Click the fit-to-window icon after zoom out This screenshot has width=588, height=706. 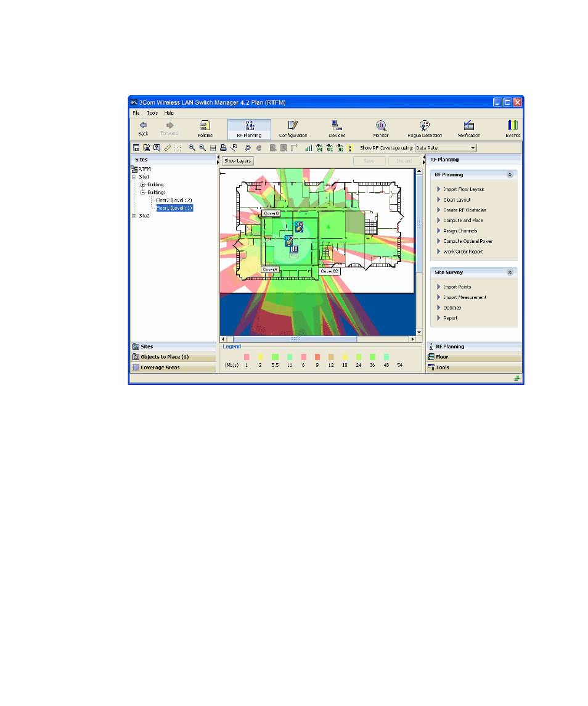click(x=213, y=148)
